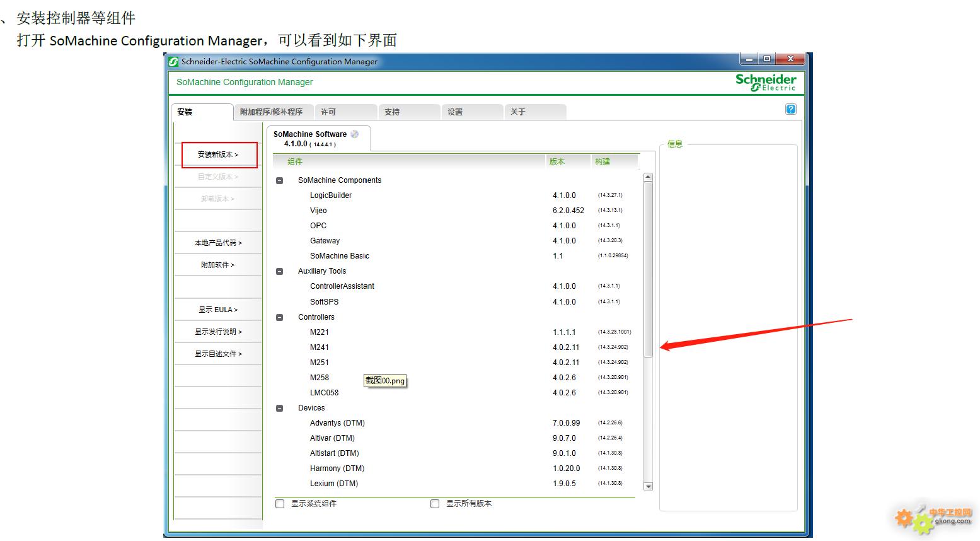Click the 安装新版本 button
The height and width of the screenshot is (541, 980).
[x=218, y=154]
